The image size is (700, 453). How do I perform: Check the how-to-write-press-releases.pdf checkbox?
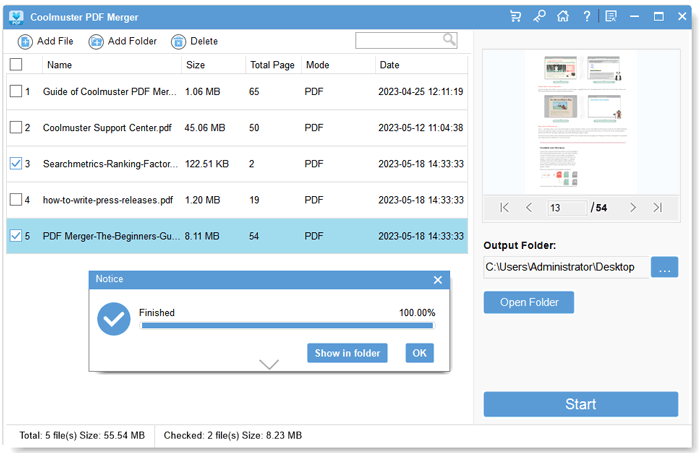click(16, 199)
